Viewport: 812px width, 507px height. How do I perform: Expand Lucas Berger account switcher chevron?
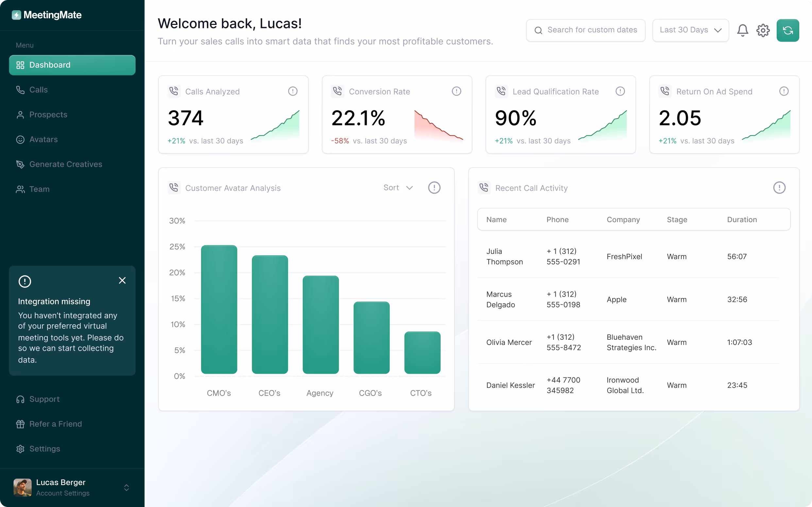(127, 487)
